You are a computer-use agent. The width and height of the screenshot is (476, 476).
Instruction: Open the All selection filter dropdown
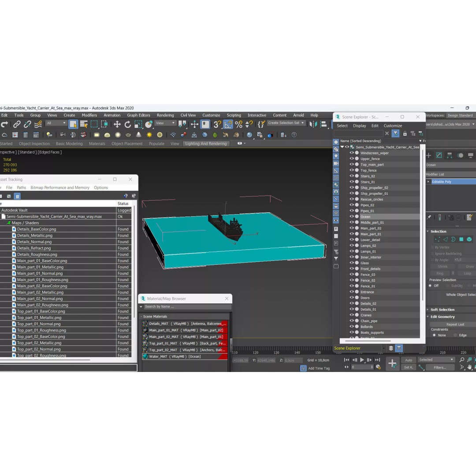point(56,123)
